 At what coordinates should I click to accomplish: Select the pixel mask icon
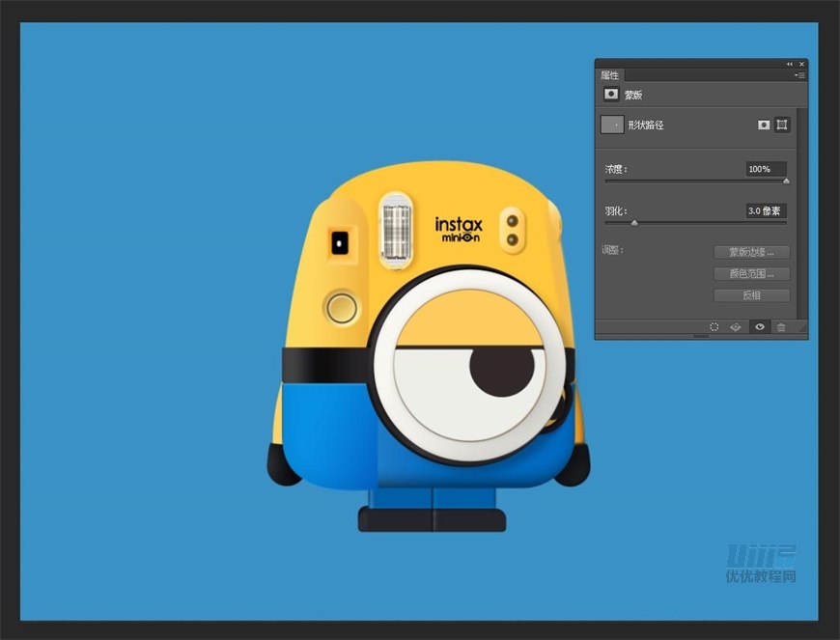coord(764,125)
